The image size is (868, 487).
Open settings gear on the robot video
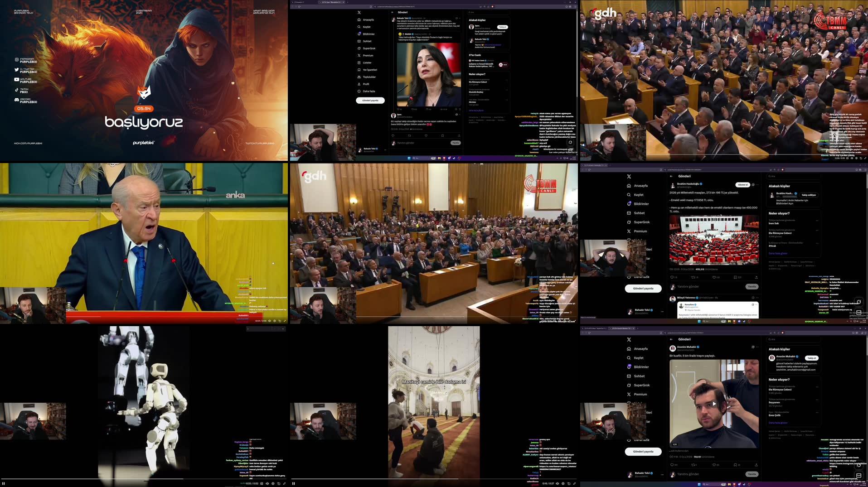(273, 483)
